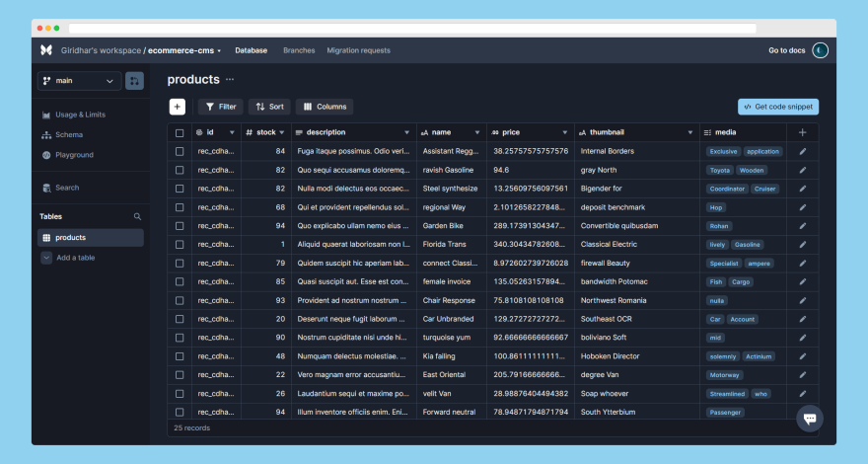This screenshot has height=464, width=868.
Task: Edit the Garden Bike row with the pencil
Action: pyautogui.click(x=802, y=226)
